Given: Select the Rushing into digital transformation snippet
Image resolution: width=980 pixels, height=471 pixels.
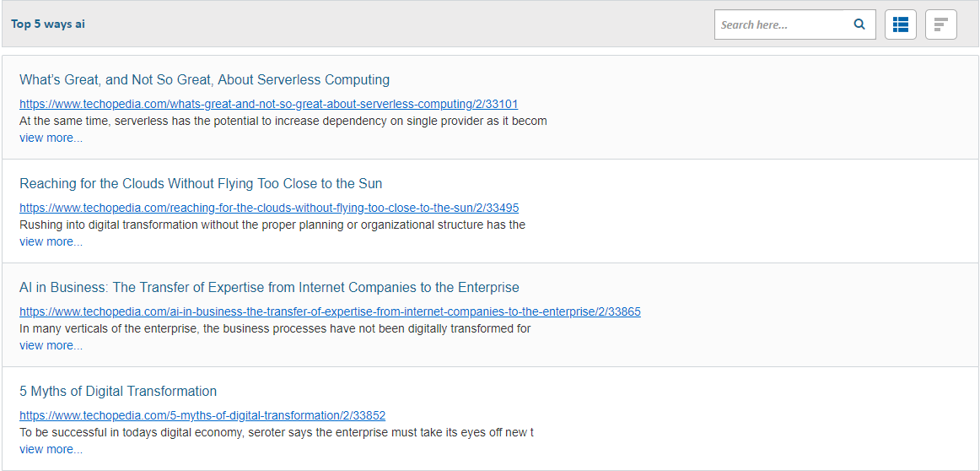Looking at the screenshot, I should pyautogui.click(x=272, y=225).
